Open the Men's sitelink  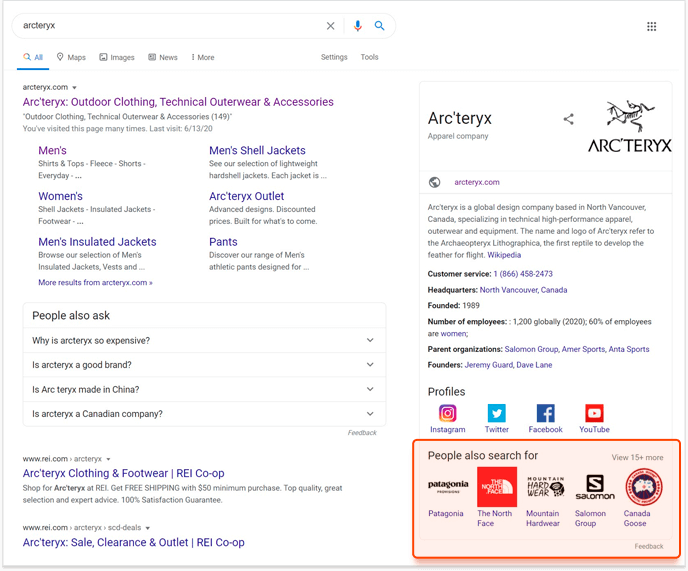(52, 151)
